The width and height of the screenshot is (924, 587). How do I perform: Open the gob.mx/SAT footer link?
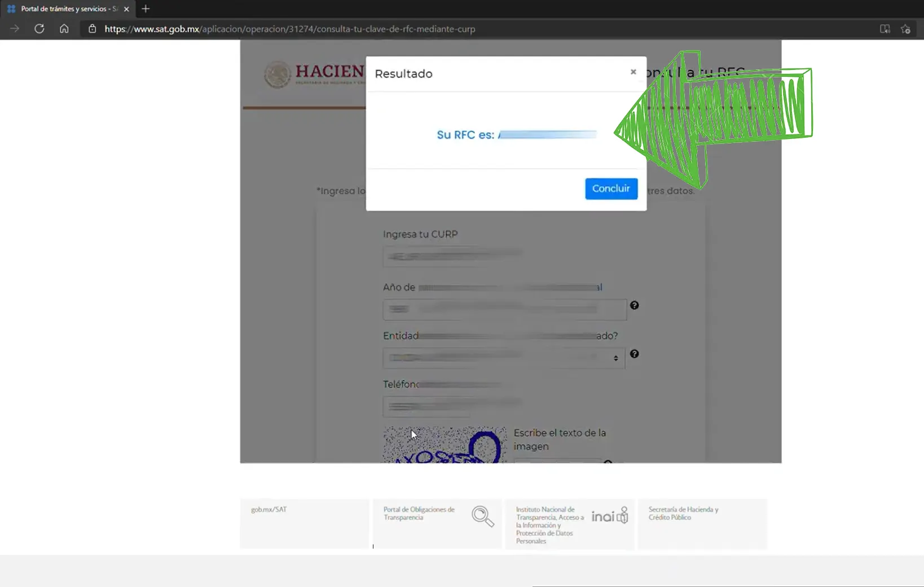[x=269, y=510]
